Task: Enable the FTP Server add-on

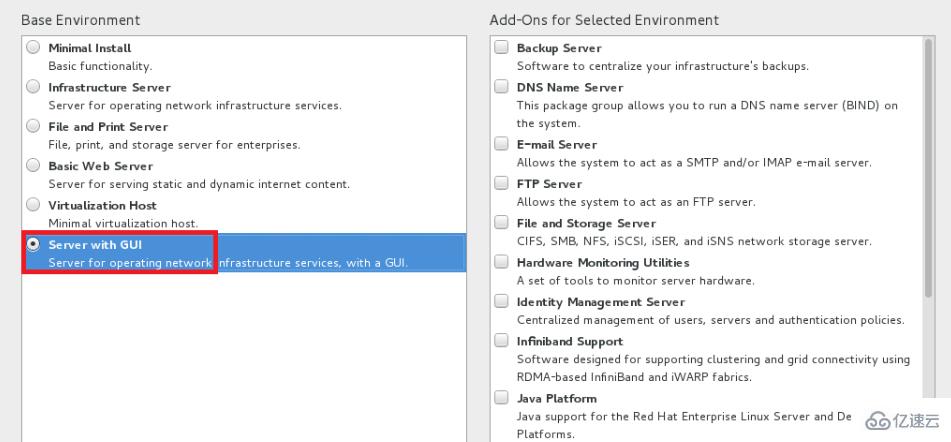Action: pyautogui.click(x=502, y=183)
